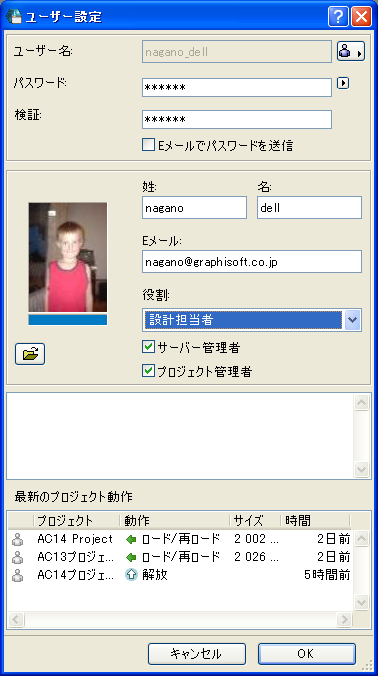
Task: Uncheck the プロジェクト管理者 checkbox
Action: [x=148, y=371]
